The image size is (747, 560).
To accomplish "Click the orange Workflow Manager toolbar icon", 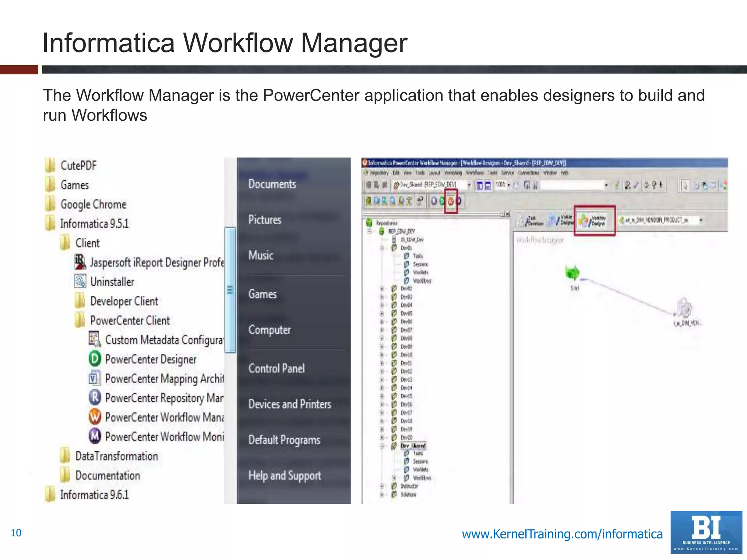I will pos(451,201).
